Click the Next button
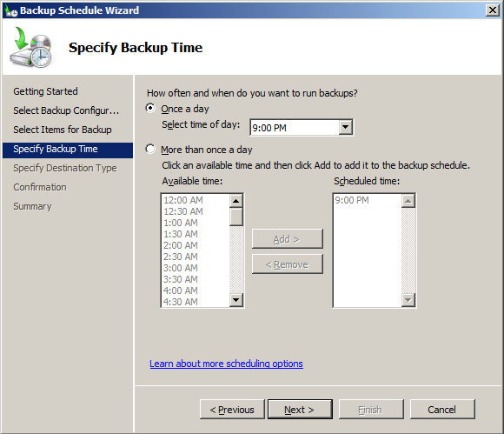The width and height of the screenshot is (504, 434). coord(300,410)
